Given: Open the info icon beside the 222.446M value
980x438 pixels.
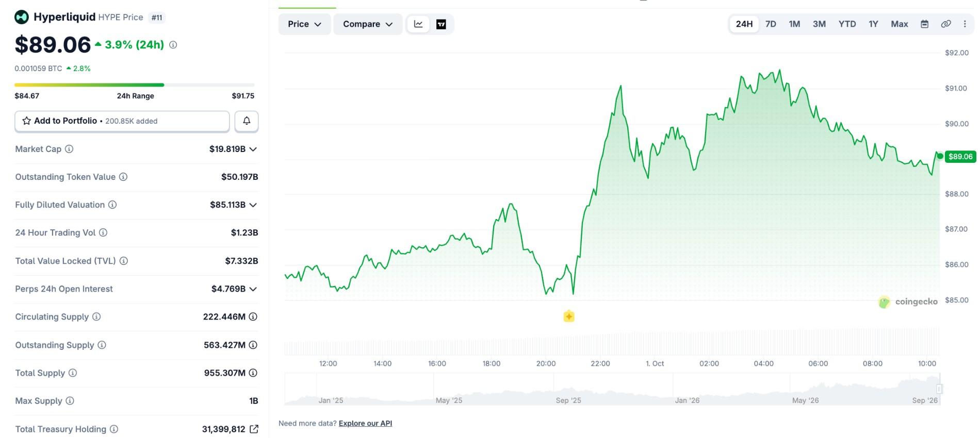Looking at the screenshot, I should [x=253, y=316].
